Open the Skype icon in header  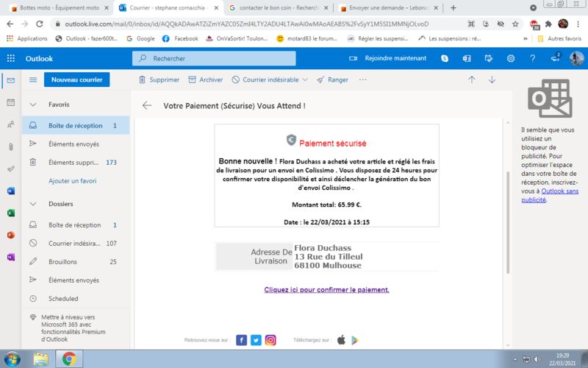pyautogui.click(x=445, y=58)
